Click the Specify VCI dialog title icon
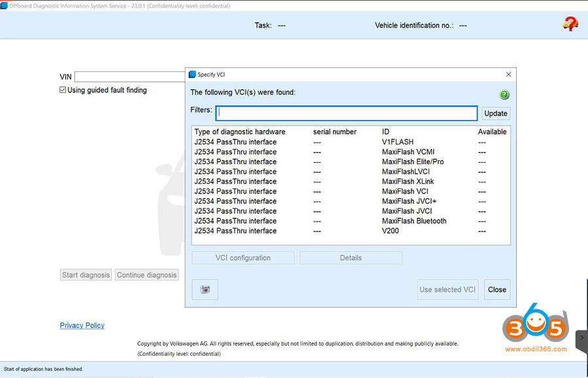 [x=191, y=75]
